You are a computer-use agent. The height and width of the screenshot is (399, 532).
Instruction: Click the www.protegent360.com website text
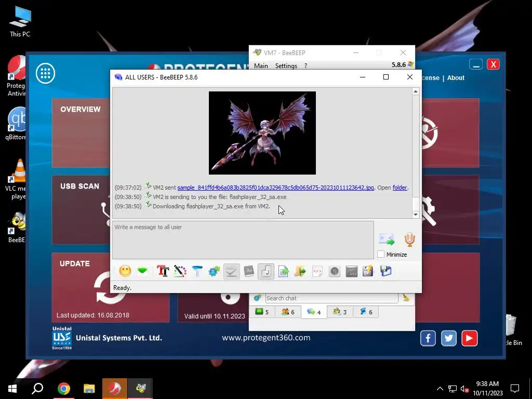point(266,338)
